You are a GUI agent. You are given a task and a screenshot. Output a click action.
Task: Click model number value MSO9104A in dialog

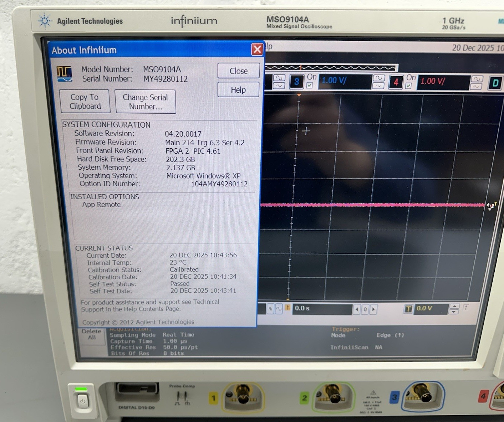(x=162, y=70)
